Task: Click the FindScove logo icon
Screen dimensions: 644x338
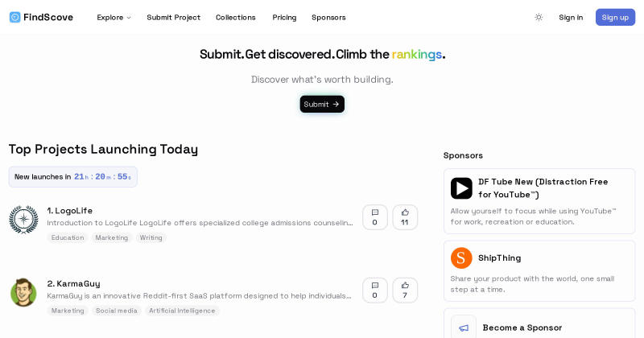Action: [14, 17]
